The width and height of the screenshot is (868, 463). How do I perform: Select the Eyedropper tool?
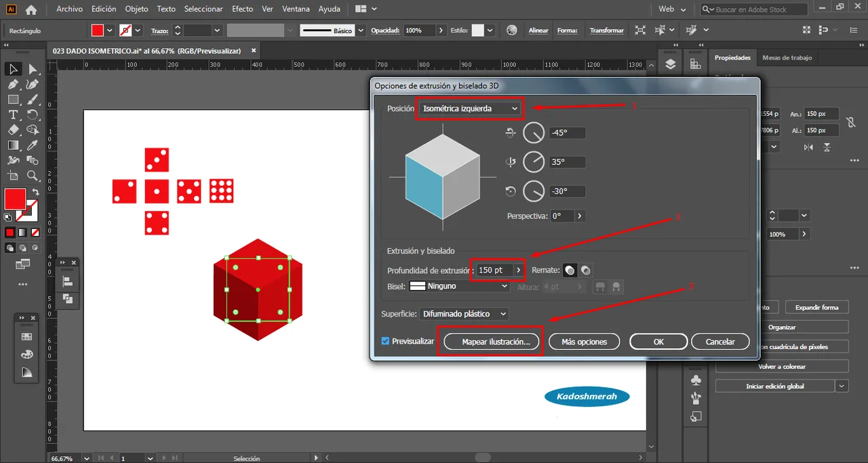[x=33, y=145]
